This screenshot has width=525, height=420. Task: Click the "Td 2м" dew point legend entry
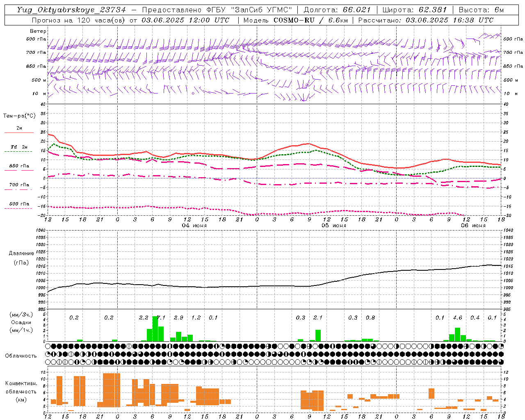(x=19, y=147)
